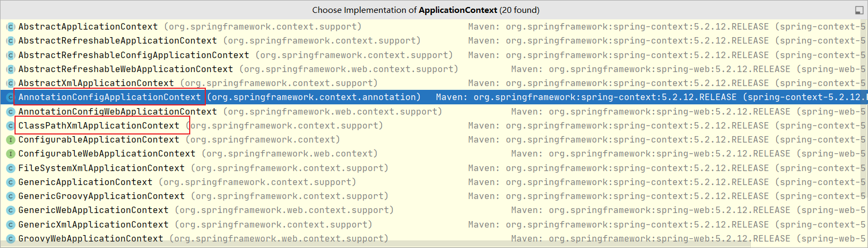Choose AbstractRefreshableApplicationContext entry
Screen dimensions: 868x248
(x=117, y=41)
